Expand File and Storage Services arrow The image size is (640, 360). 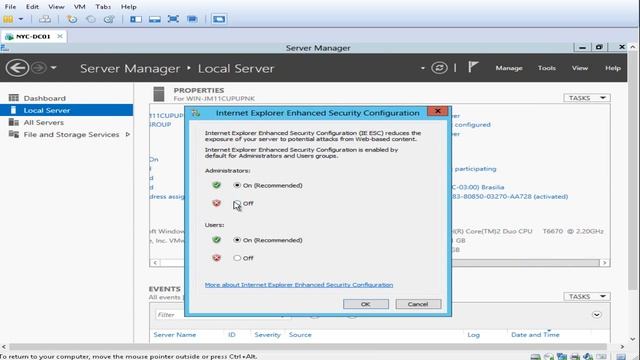point(128,134)
